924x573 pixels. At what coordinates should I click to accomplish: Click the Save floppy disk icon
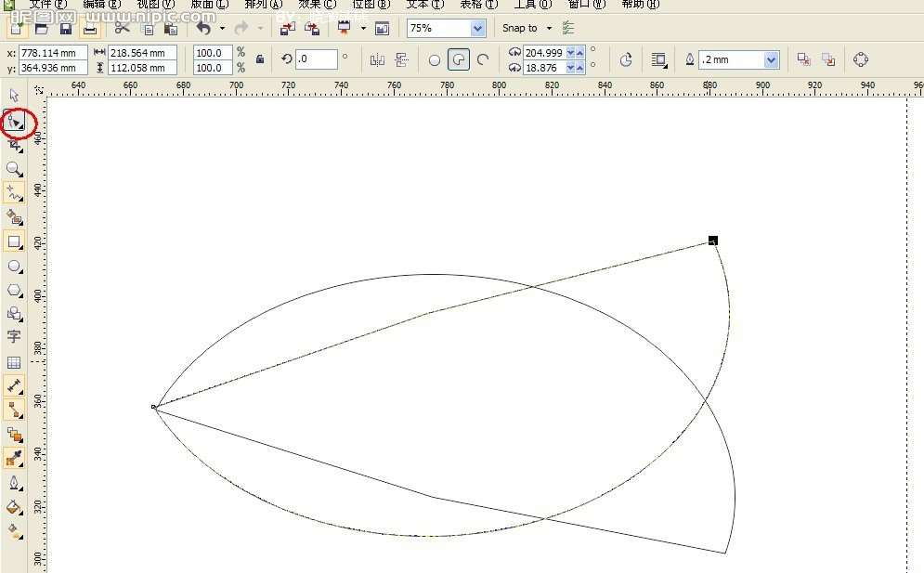pyautogui.click(x=66, y=29)
